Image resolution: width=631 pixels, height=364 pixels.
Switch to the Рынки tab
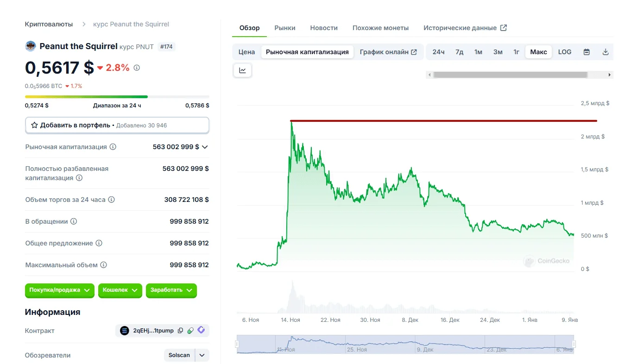pos(285,28)
